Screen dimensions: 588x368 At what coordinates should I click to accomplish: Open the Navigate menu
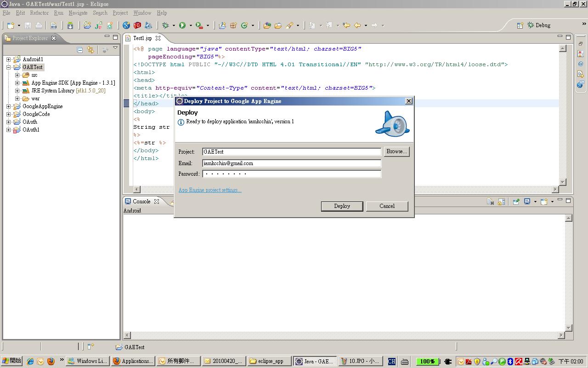(78, 13)
